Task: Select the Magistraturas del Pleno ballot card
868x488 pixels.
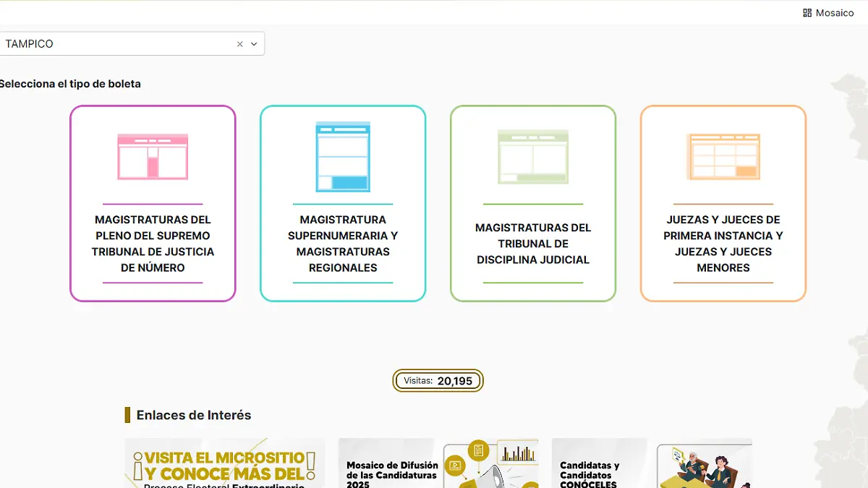Action: [x=153, y=203]
